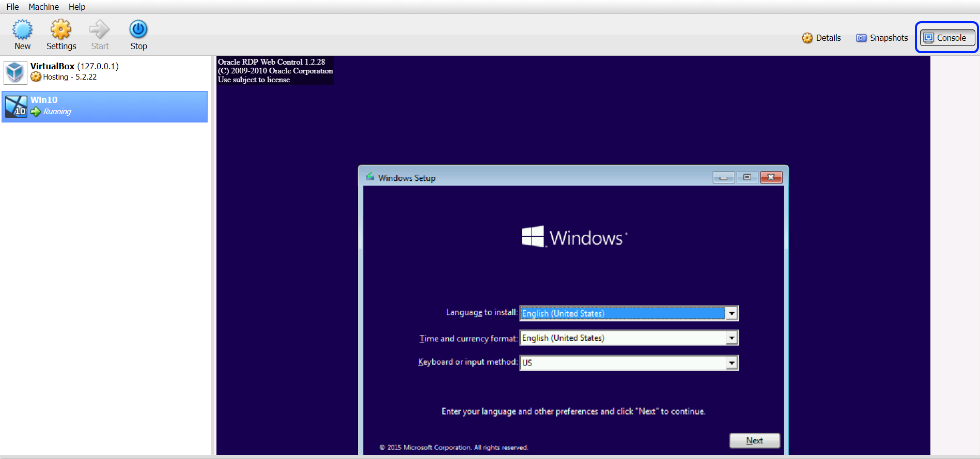Viewport: 980px width, 459px height.
Task: Click the Windows Setup title text
Action: (407, 178)
